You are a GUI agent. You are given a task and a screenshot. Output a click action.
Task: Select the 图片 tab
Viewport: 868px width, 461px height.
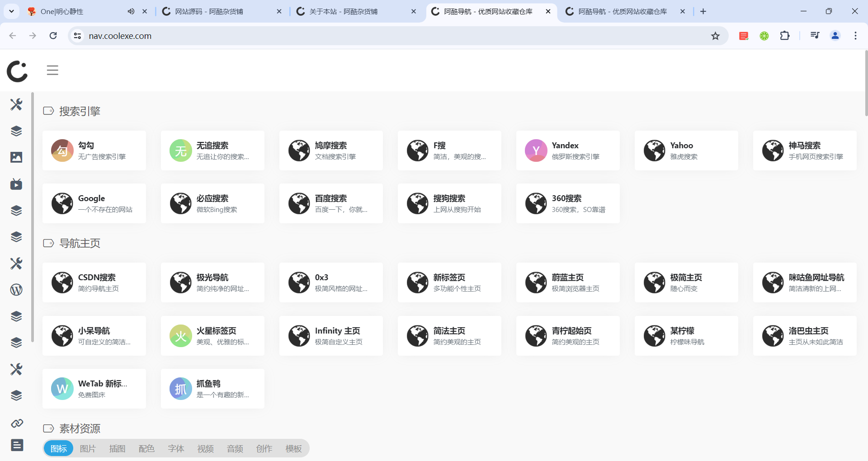88,448
